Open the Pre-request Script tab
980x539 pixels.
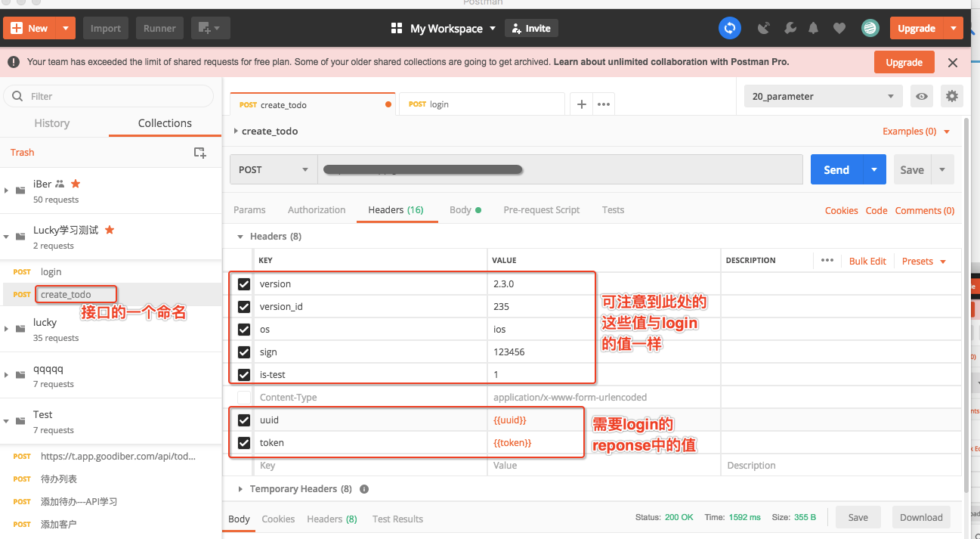542,210
